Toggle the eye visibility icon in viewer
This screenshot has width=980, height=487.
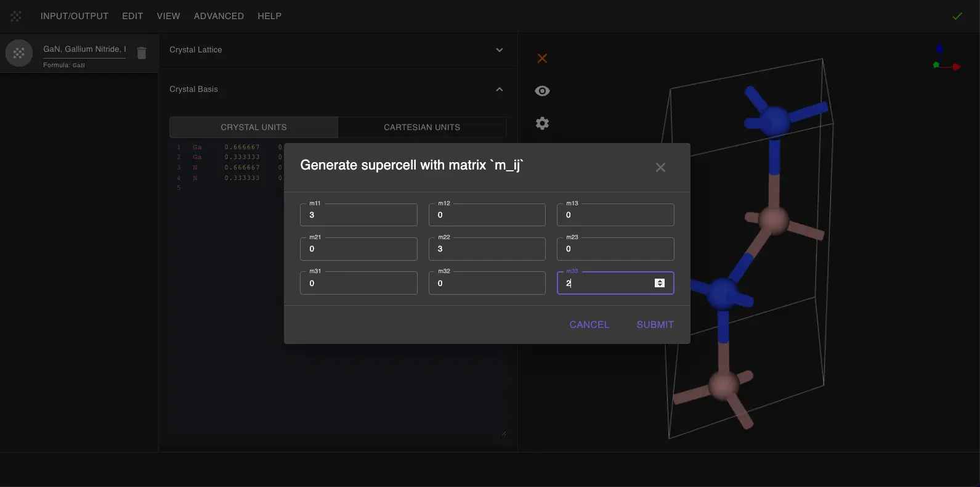tap(542, 91)
